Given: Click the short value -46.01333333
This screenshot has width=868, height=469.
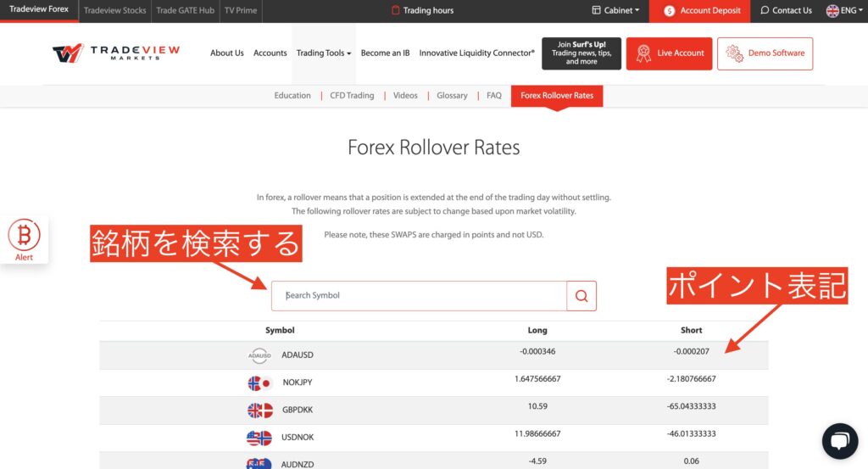Looking at the screenshot, I should 692,434.
